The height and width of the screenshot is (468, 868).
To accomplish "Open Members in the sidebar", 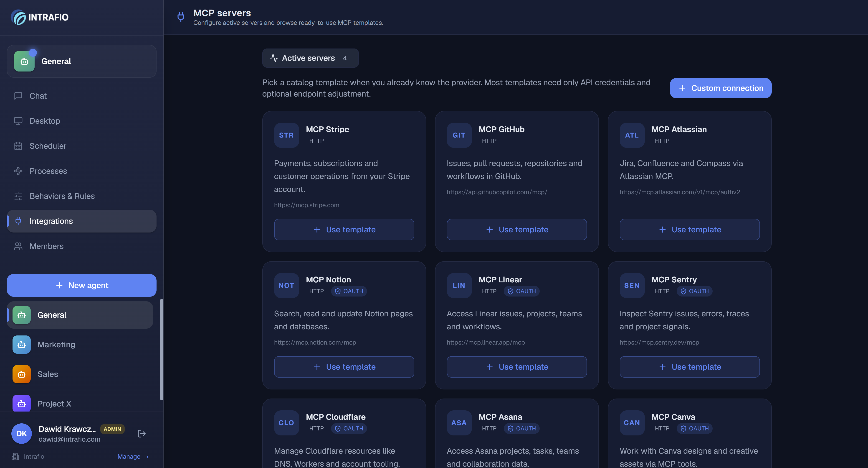I will click(x=81, y=246).
